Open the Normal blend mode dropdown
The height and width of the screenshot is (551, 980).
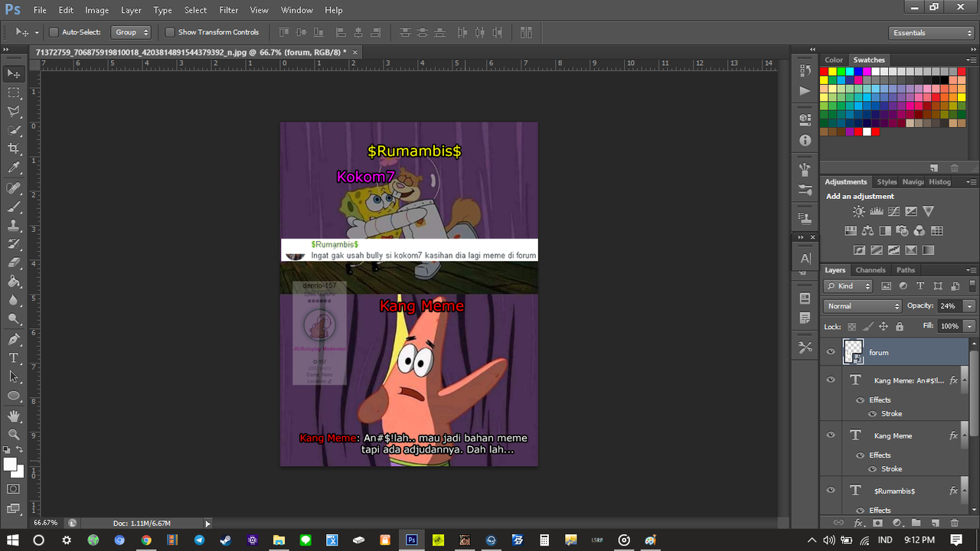864,306
